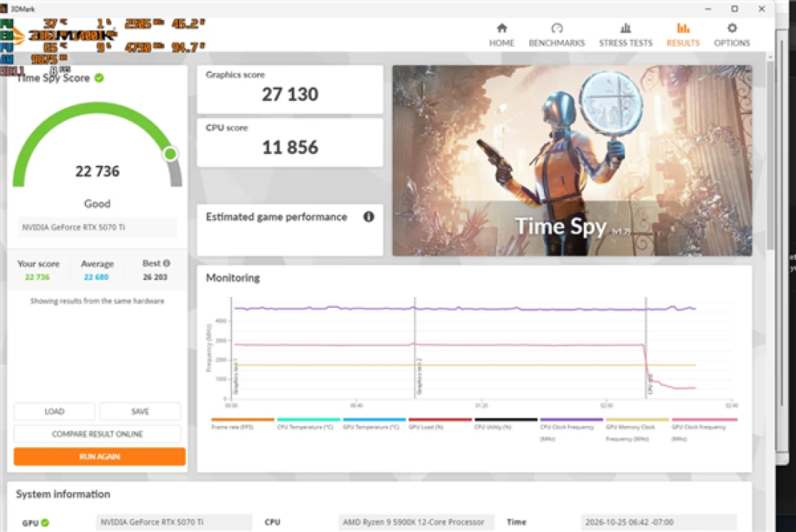Toggle the GPU Load (%) legend item
The height and width of the screenshot is (532, 796).
[x=439, y=424]
